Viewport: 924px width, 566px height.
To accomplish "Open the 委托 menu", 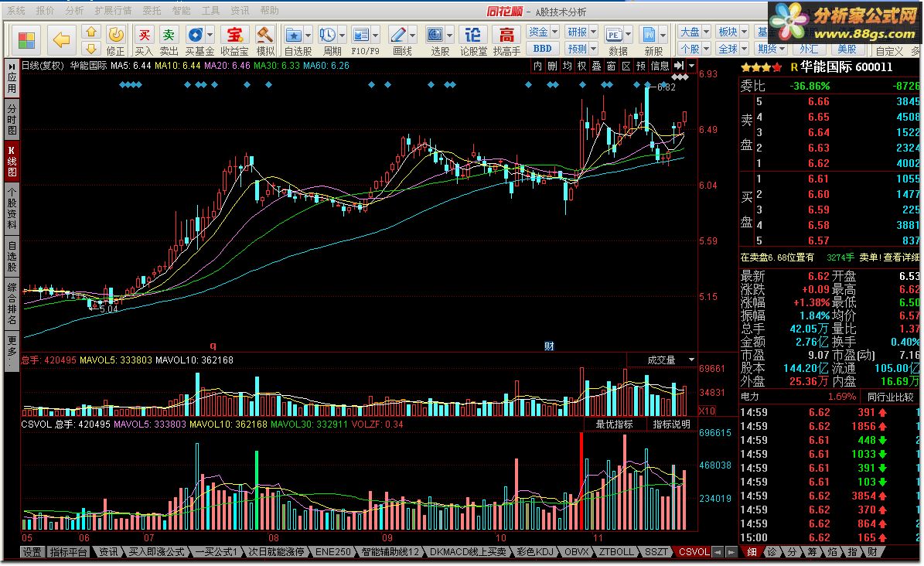I will [x=152, y=11].
